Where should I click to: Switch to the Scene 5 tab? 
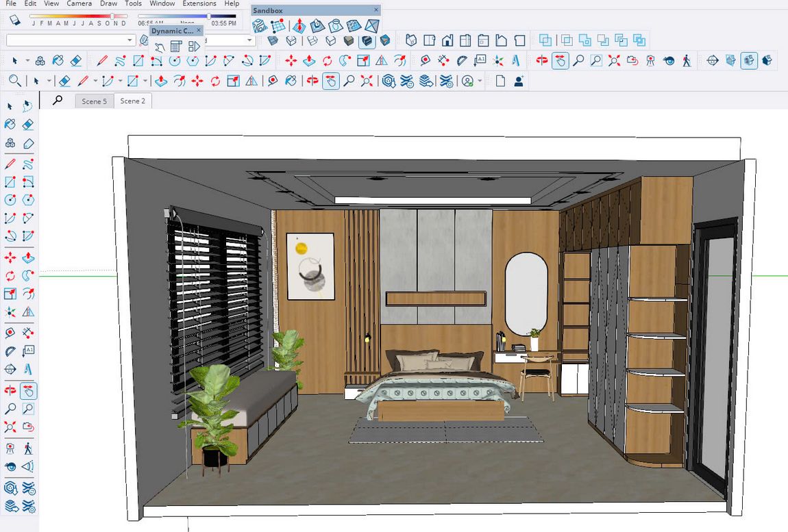[94, 101]
